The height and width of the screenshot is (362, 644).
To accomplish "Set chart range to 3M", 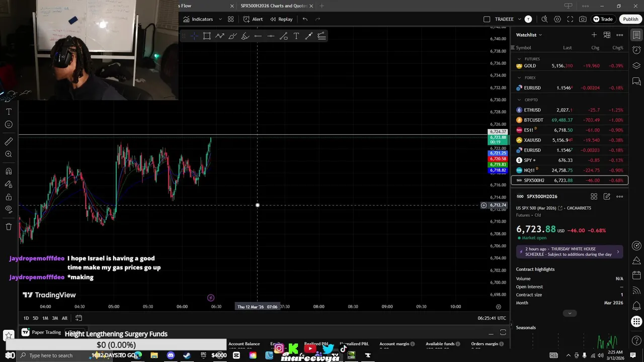I will click(x=55, y=318).
